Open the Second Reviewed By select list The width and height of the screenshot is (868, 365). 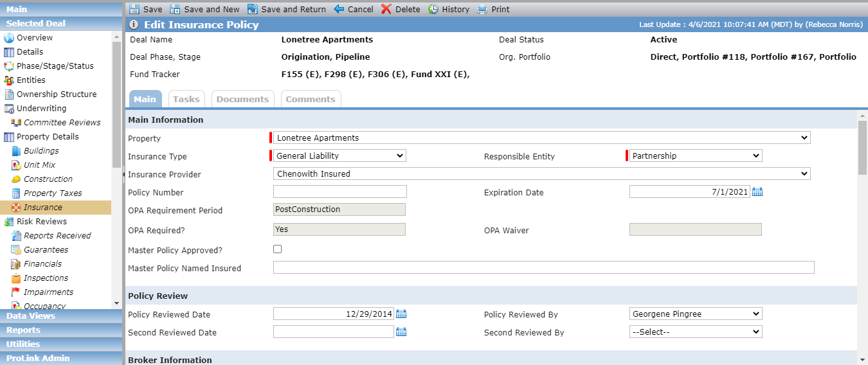click(x=696, y=332)
